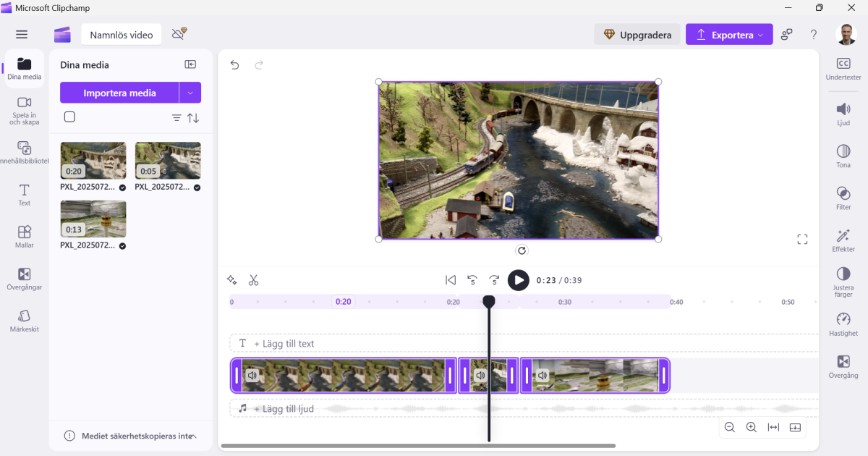Open the Effekter panel

[x=843, y=241]
